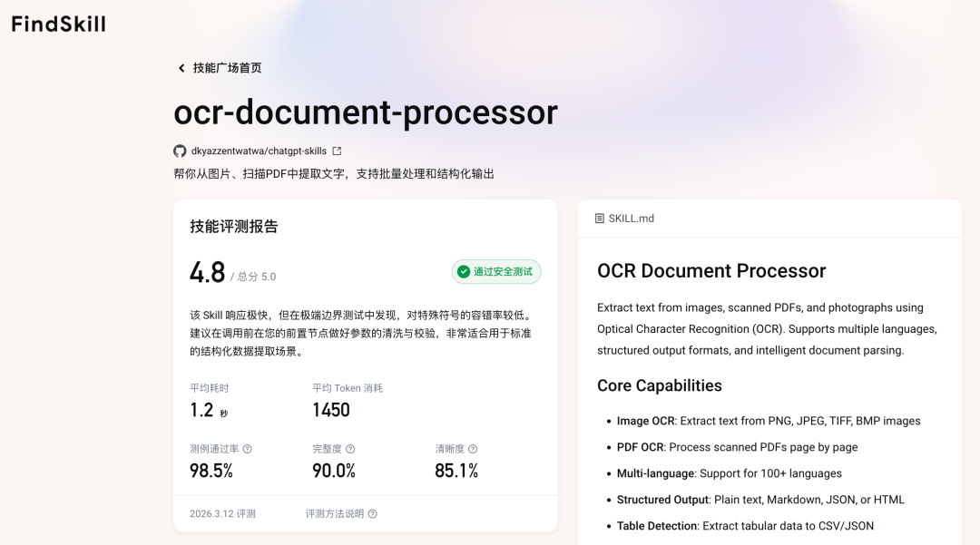Click the 2026.3.12 评测 date
The width and height of the screenshot is (980, 545).
coord(222,514)
